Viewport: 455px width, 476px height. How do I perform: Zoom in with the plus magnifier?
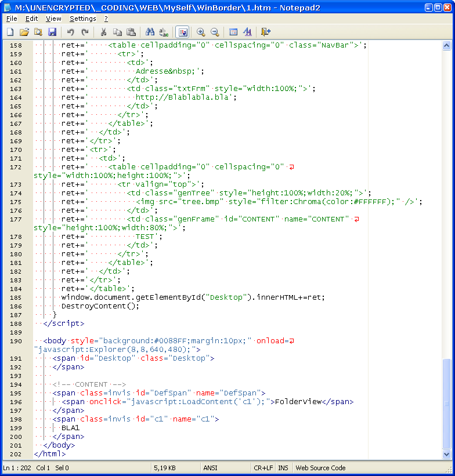(x=201, y=32)
